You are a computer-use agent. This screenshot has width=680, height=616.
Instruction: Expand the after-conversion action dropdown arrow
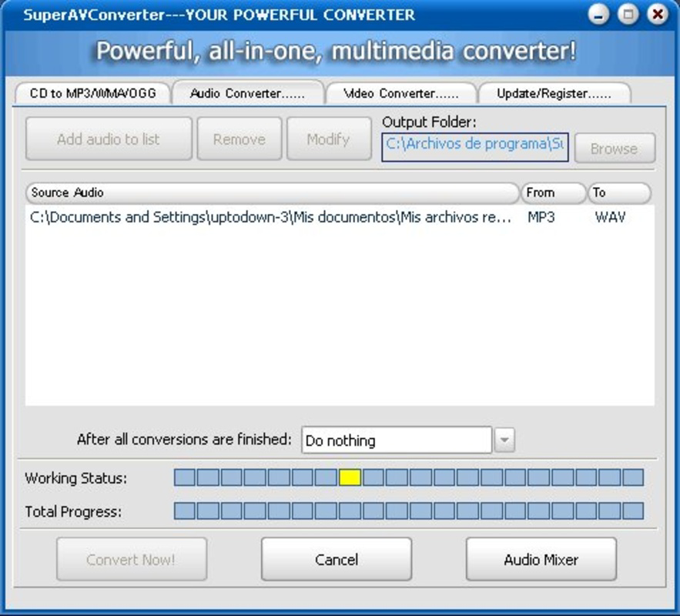coord(504,440)
